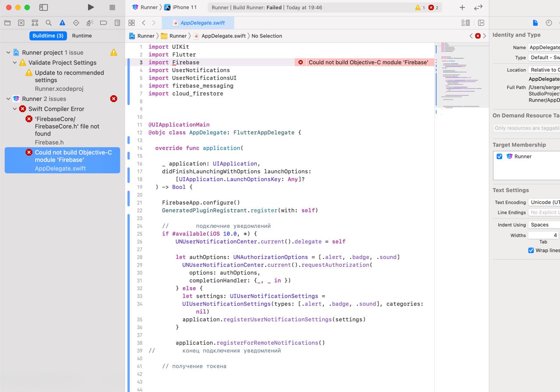560x392 pixels.
Task: Choose the iPhone 11 run destination
Action: (181, 7)
